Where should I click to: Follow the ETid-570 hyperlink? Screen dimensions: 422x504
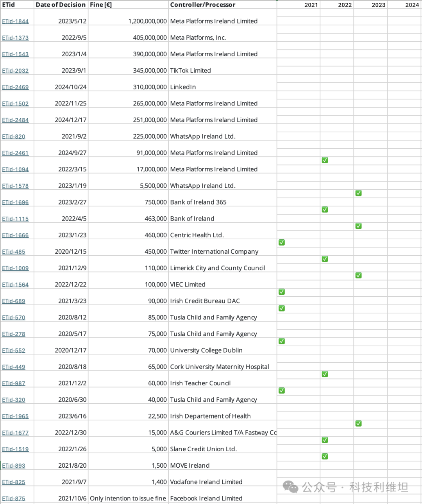(x=14, y=317)
